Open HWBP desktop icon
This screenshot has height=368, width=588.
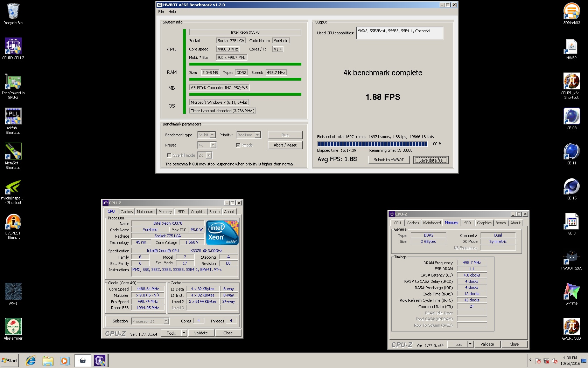pos(572,49)
